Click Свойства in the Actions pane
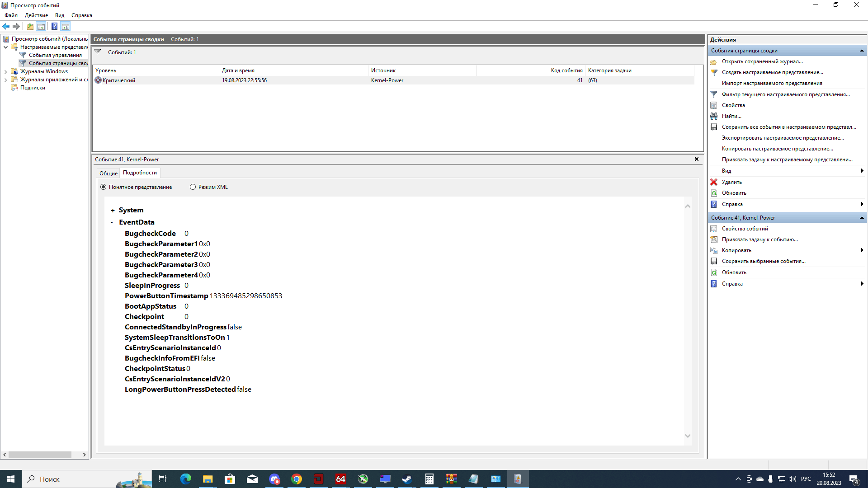868x488 pixels. coord(733,105)
